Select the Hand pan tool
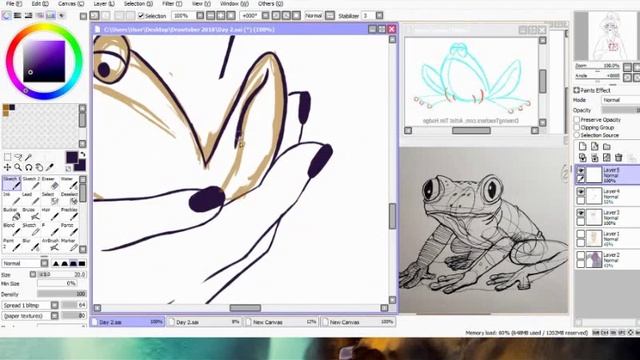The image size is (640, 360). (39, 167)
